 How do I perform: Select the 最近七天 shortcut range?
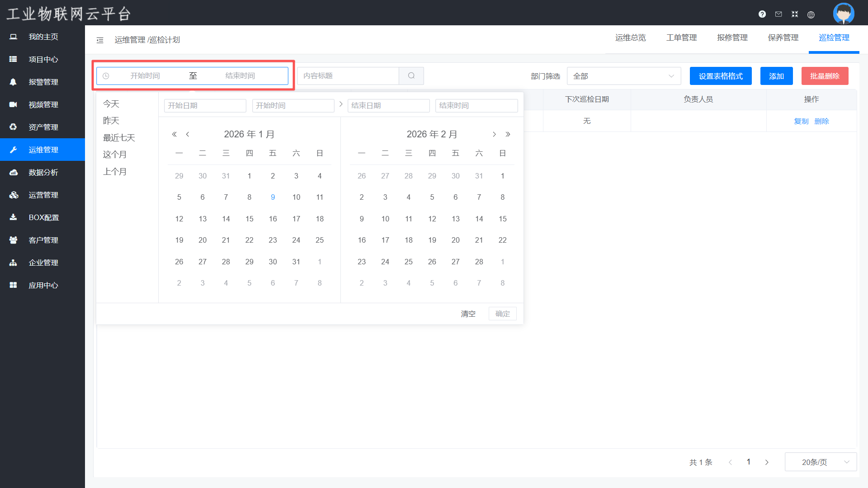coord(119,138)
